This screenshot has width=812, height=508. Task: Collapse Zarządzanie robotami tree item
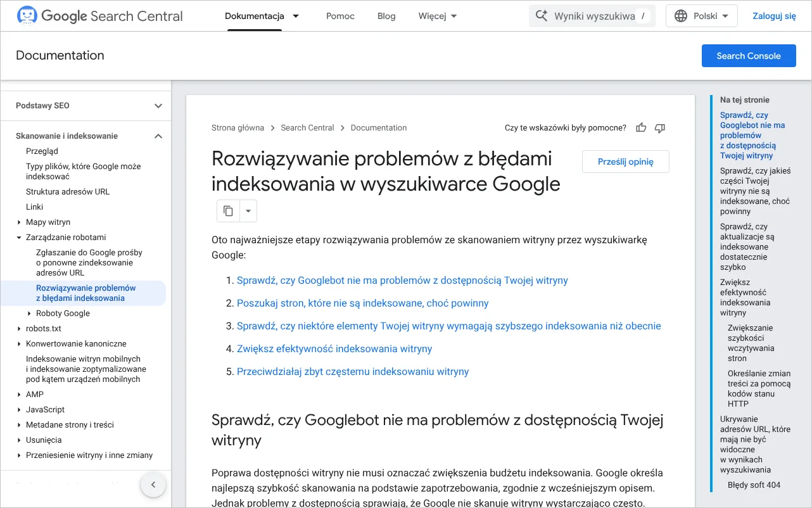point(19,238)
